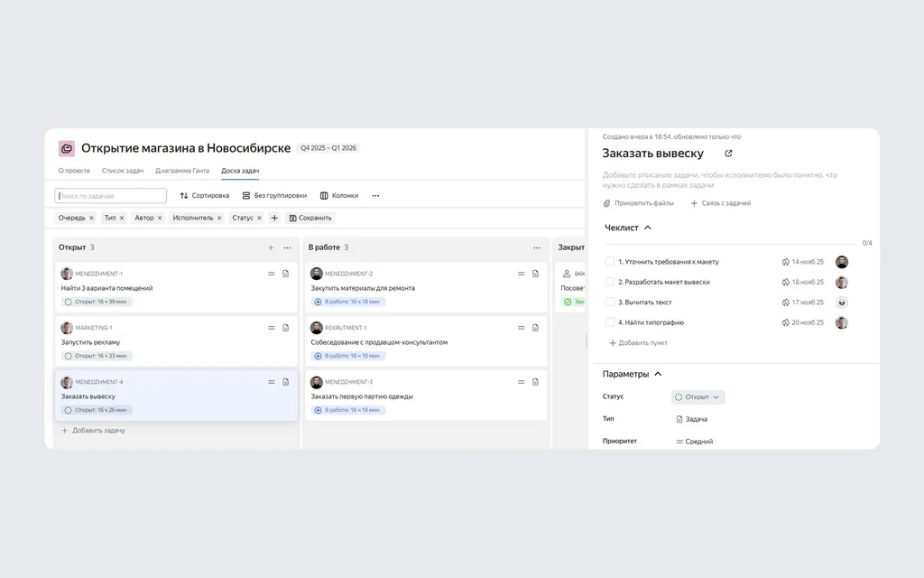The width and height of the screenshot is (924, 578).
Task: Remove the Тип filter with its x
Action: 122,219
